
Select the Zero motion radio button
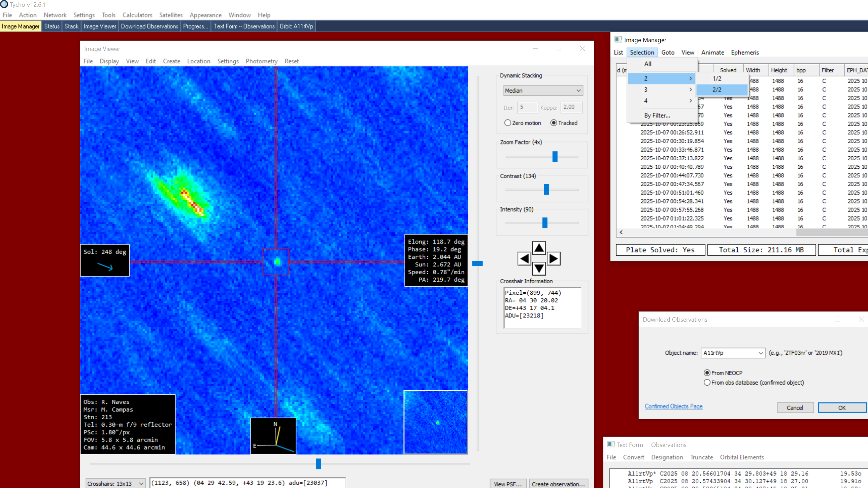(x=508, y=123)
